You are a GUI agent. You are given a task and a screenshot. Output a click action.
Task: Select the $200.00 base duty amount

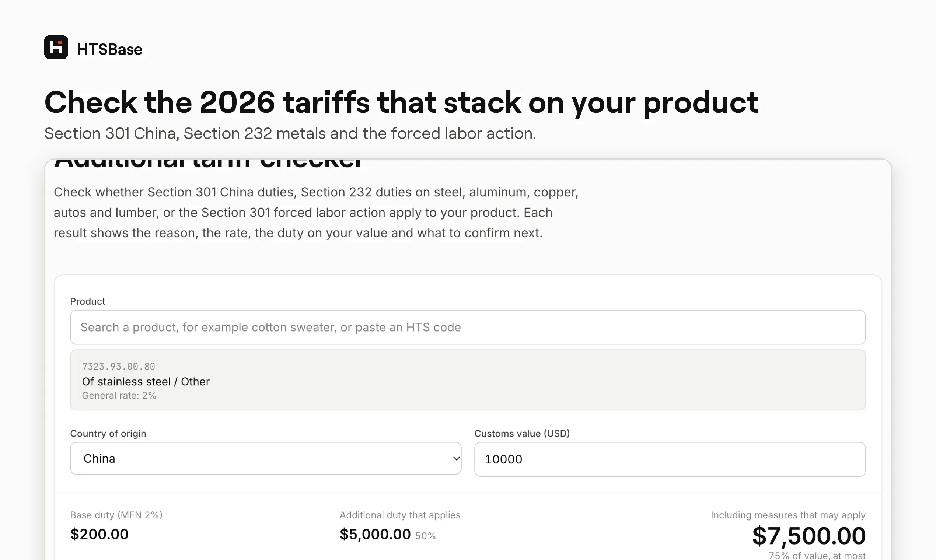click(99, 534)
